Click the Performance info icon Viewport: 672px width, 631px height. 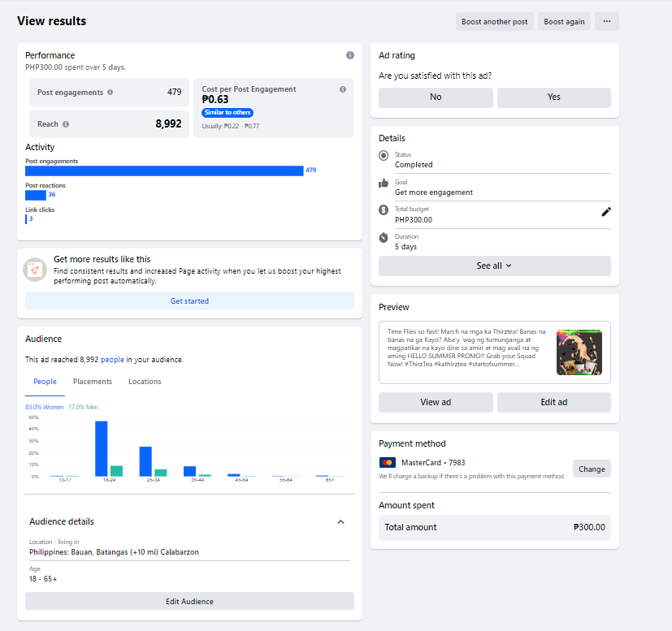[350, 55]
